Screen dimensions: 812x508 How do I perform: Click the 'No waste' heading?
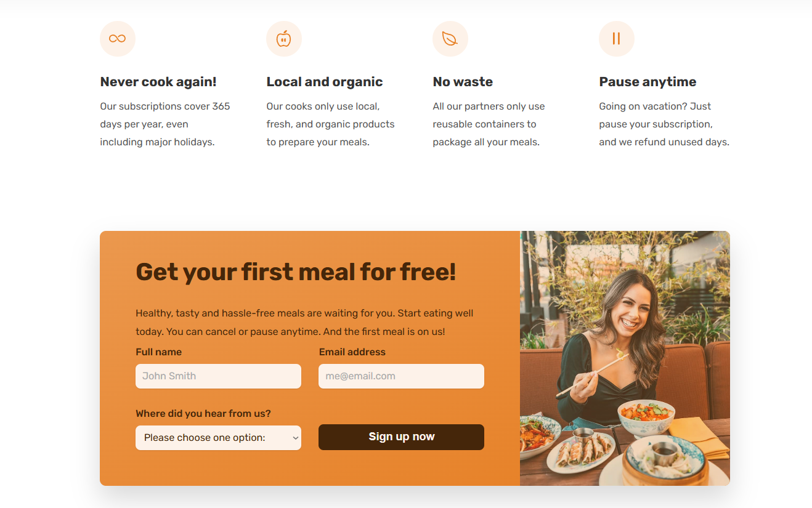pyautogui.click(x=463, y=82)
